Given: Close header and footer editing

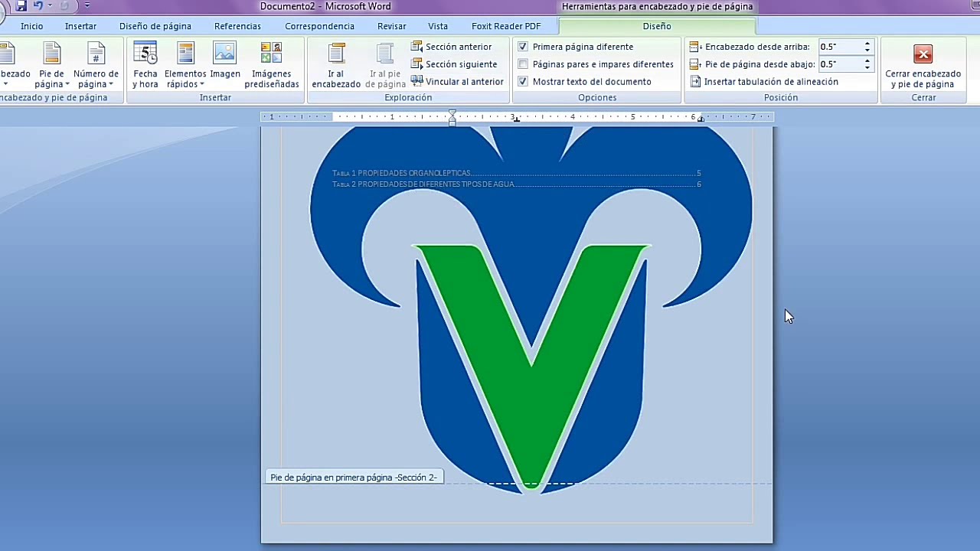Looking at the screenshot, I should [923, 66].
